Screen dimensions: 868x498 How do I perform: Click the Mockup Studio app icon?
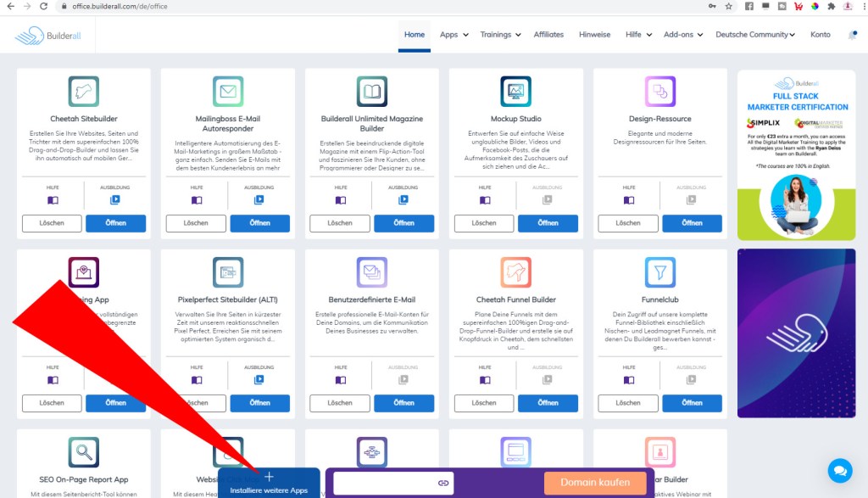(x=515, y=91)
